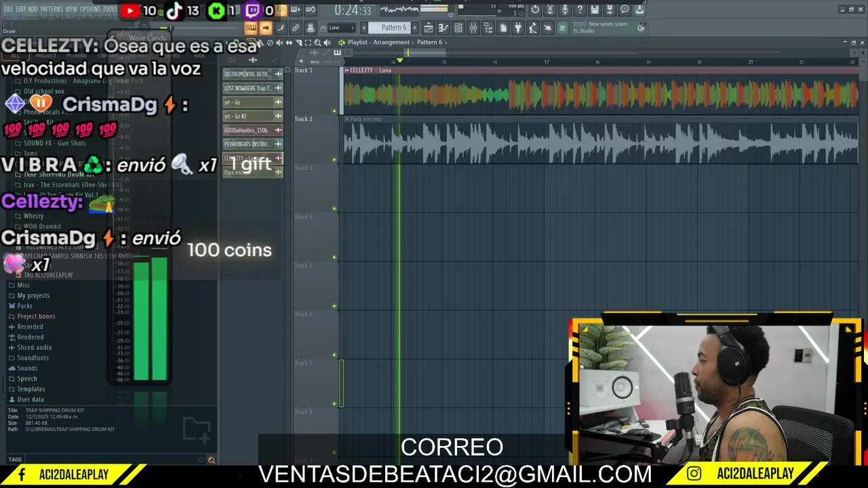The width and height of the screenshot is (868, 488).
Task: Open the tempo tapper icon
Action: click(533, 28)
